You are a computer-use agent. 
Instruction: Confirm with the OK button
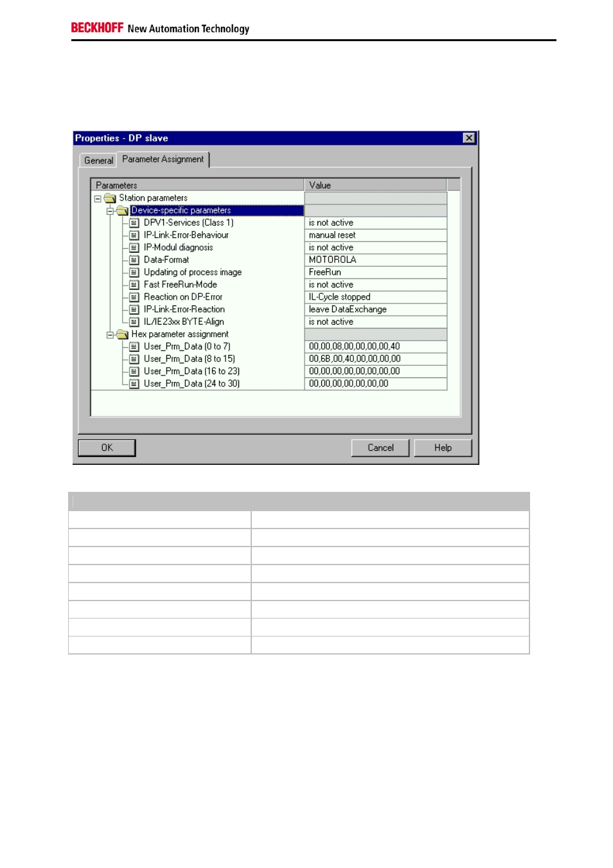point(107,448)
